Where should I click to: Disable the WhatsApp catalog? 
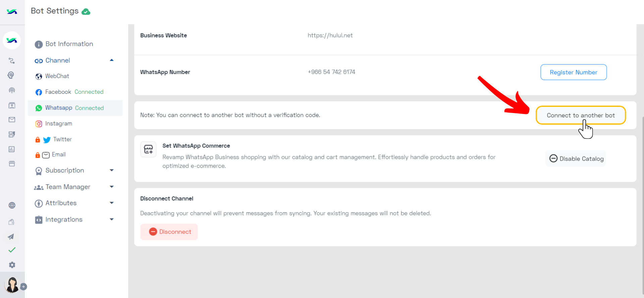(576, 159)
